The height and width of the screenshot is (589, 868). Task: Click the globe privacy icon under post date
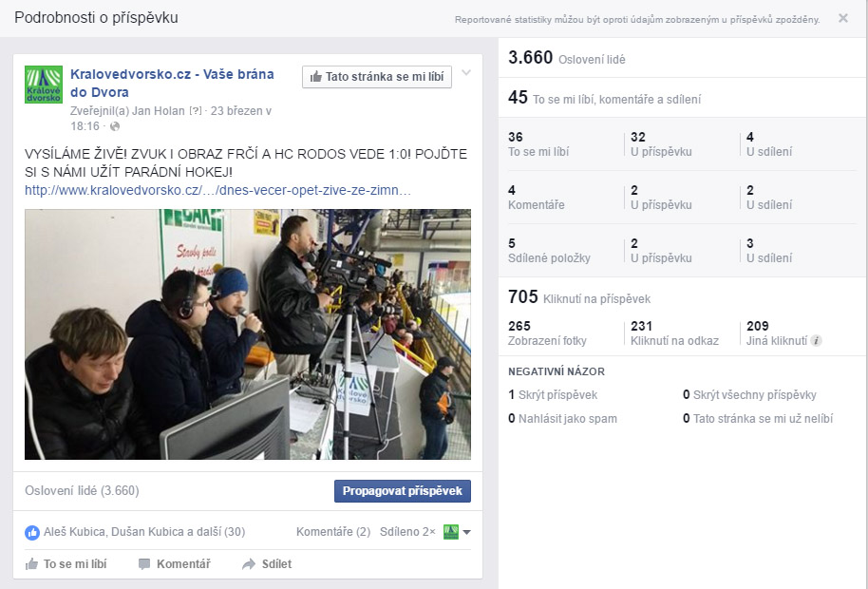point(115,126)
